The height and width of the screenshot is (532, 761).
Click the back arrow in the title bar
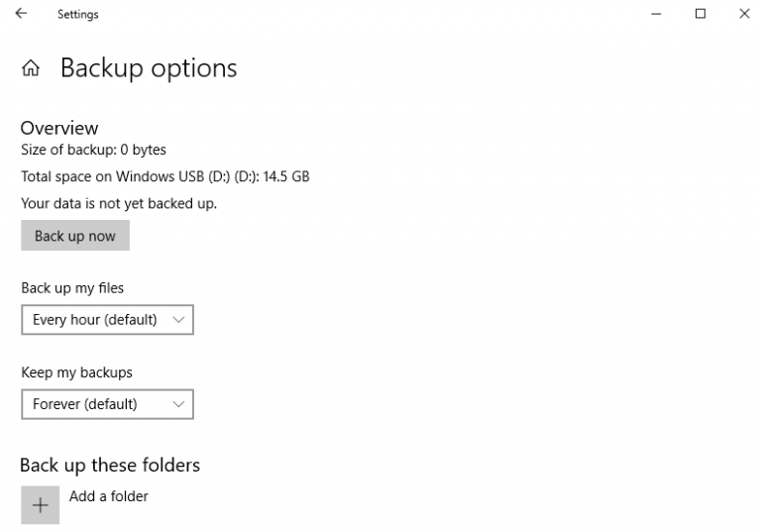(21, 14)
